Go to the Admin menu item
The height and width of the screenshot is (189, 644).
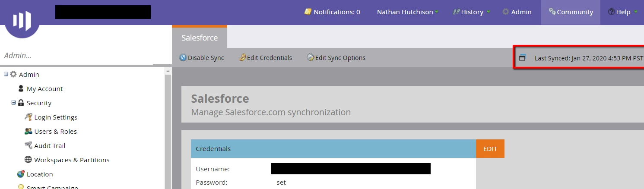[x=517, y=12]
